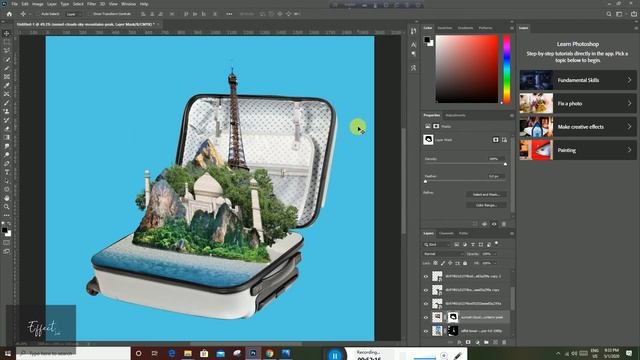Open the Kind filter dropdown in Layers
Image resolution: width=640 pixels, height=360 pixels.
pyautogui.click(x=436, y=244)
